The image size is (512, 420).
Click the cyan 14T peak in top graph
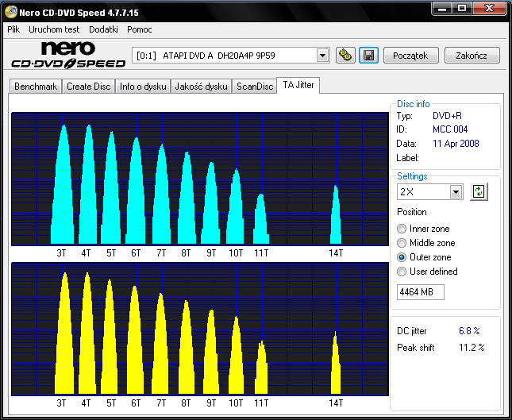pos(336,218)
